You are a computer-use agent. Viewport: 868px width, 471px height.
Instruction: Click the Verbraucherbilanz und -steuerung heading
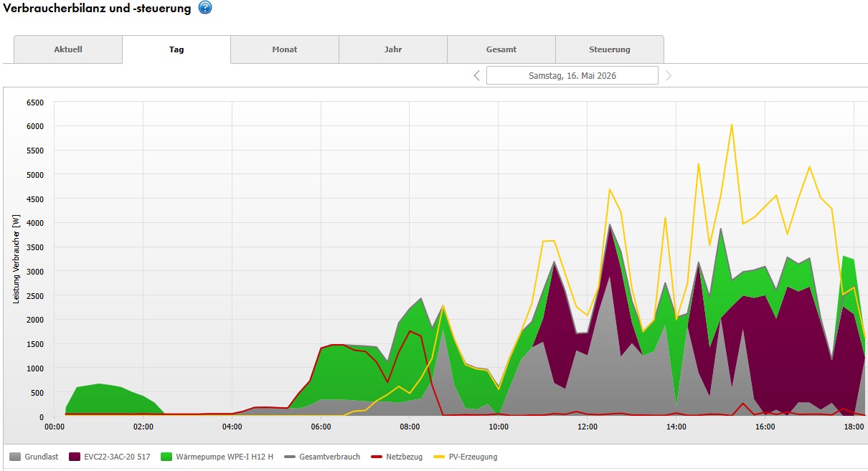(x=98, y=8)
